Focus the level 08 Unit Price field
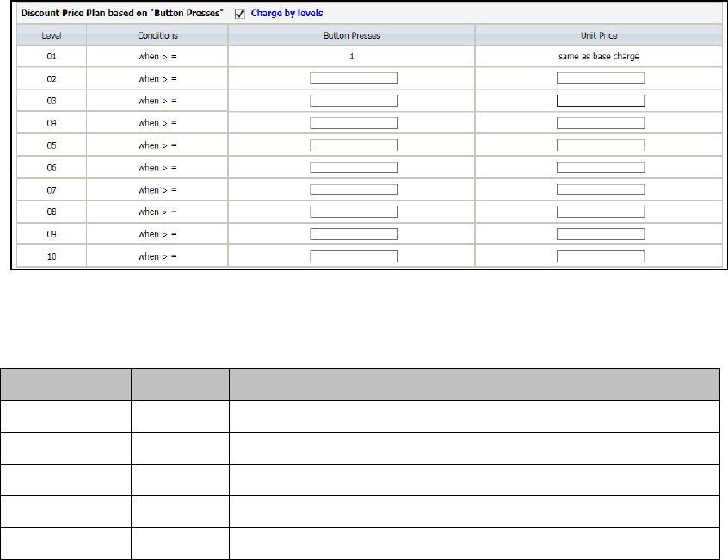Screen dimensions: 728x560 click(x=601, y=212)
